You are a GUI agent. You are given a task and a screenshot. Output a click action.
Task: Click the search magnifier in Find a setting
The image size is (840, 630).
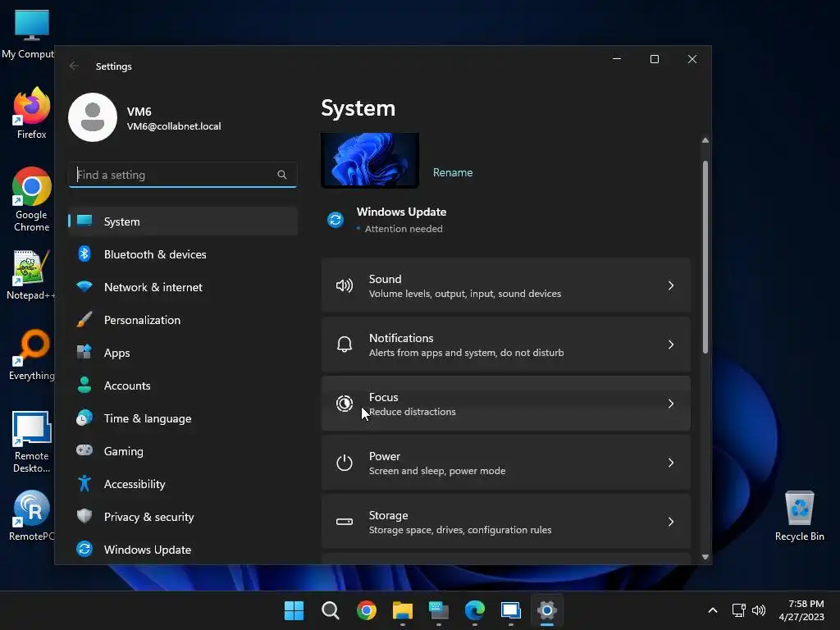coord(282,175)
